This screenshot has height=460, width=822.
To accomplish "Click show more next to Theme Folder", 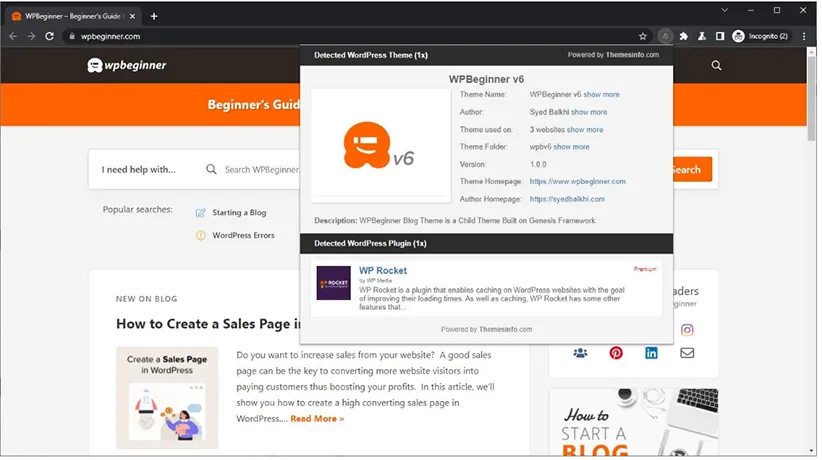I will point(571,147).
